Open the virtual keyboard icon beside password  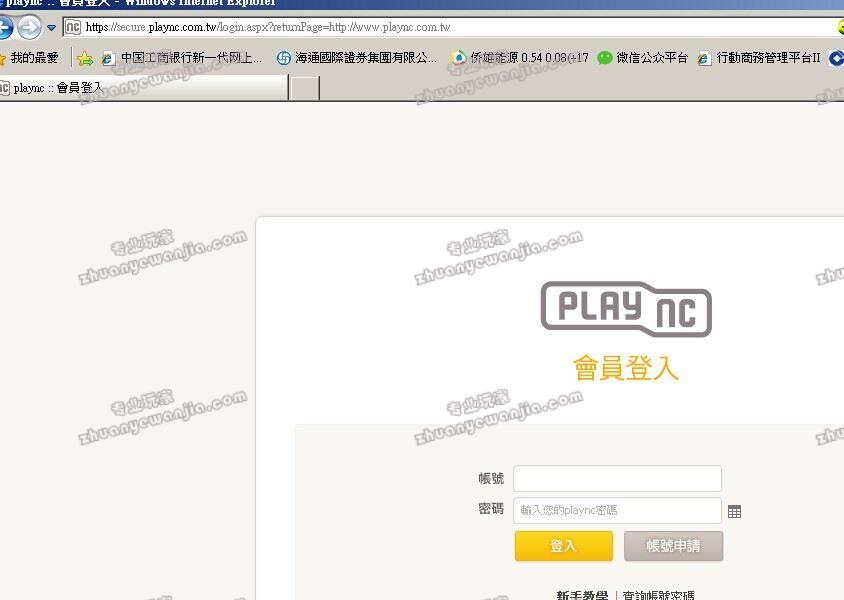pyautogui.click(x=734, y=512)
